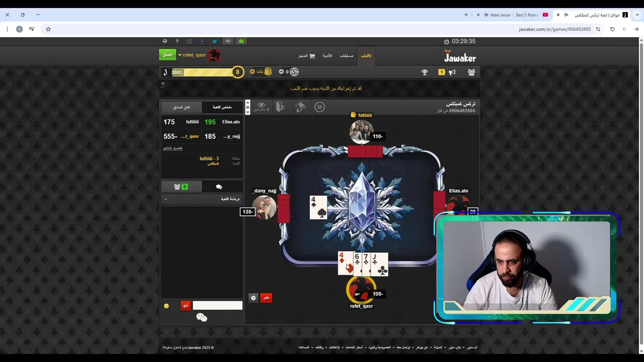
Task: Switch to the previous round tab
Action: [182, 107]
